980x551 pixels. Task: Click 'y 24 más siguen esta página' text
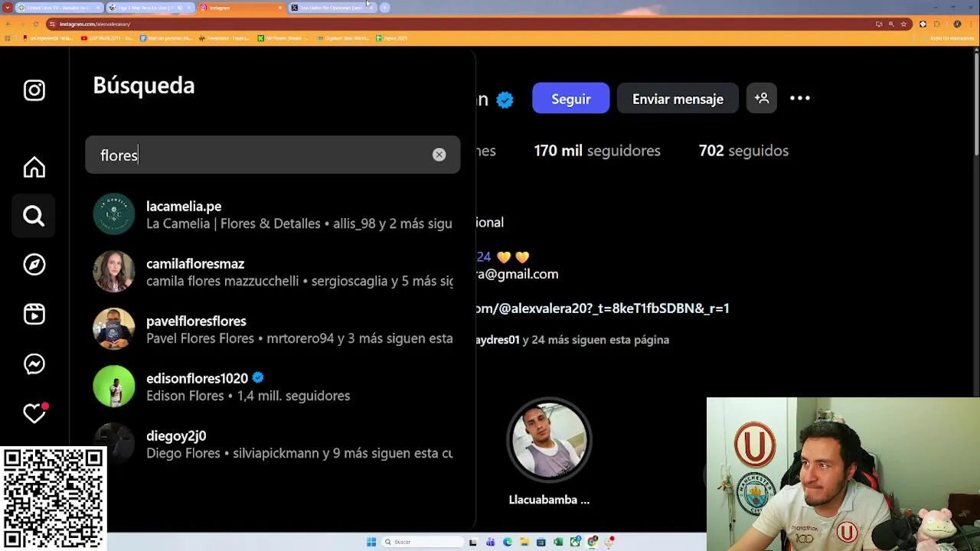pos(596,340)
